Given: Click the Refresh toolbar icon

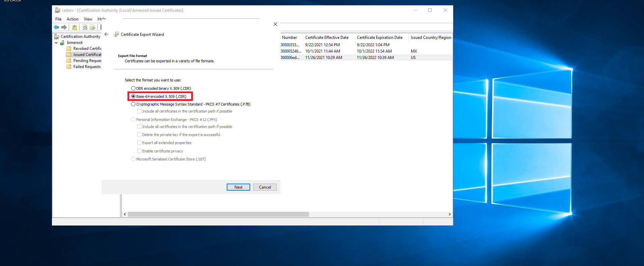Looking at the screenshot, I should [85, 27].
